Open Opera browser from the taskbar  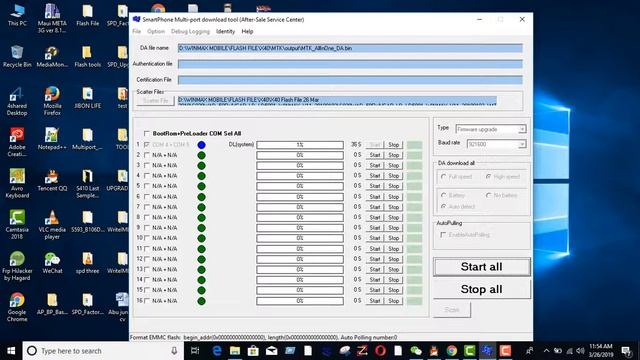(380, 351)
